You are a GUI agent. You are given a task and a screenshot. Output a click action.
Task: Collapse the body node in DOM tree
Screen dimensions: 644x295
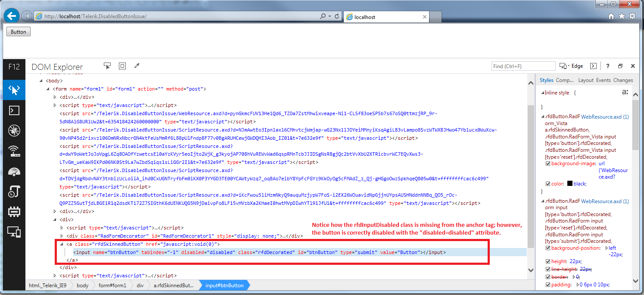pos(42,81)
